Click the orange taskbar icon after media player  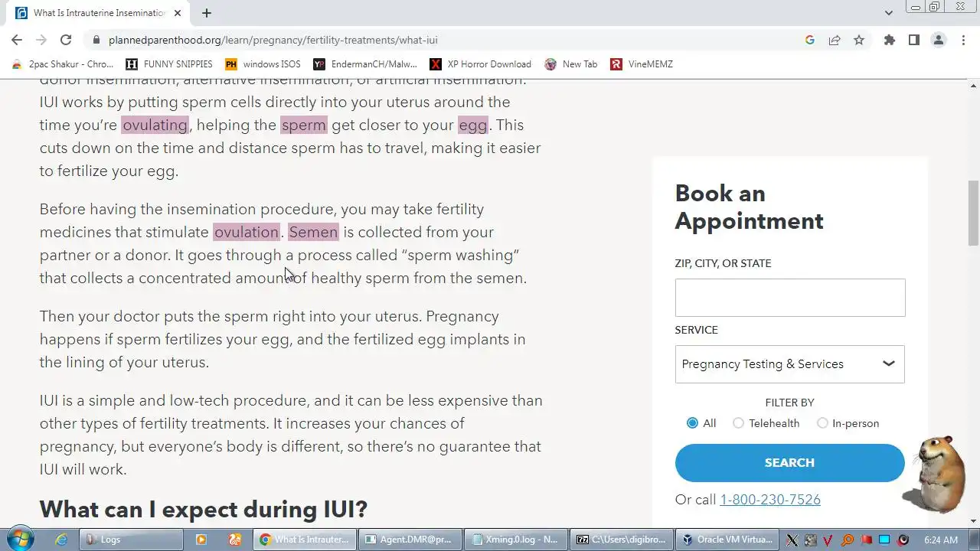236,540
